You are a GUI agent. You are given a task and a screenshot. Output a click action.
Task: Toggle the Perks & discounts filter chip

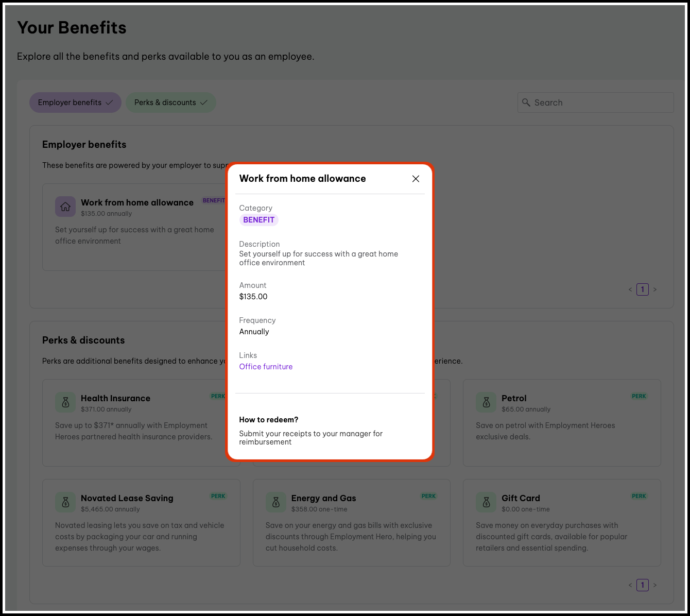tap(170, 102)
